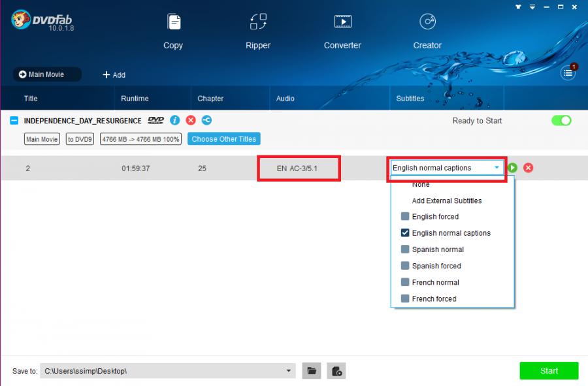Click the DVDFab monkey logo
588x386 pixels.
tap(20, 20)
